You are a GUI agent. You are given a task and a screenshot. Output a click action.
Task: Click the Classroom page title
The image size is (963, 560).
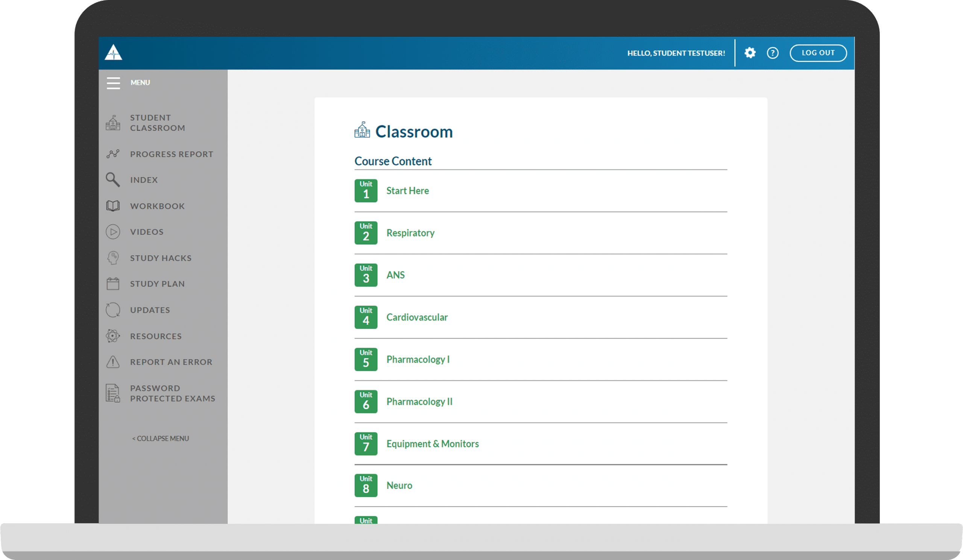point(414,131)
